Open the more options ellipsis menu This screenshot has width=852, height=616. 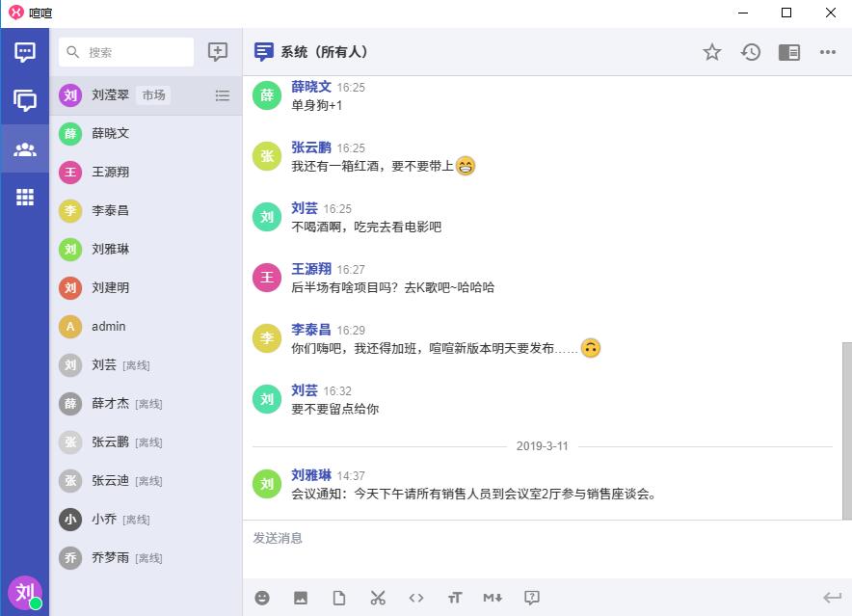pyautogui.click(x=828, y=52)
